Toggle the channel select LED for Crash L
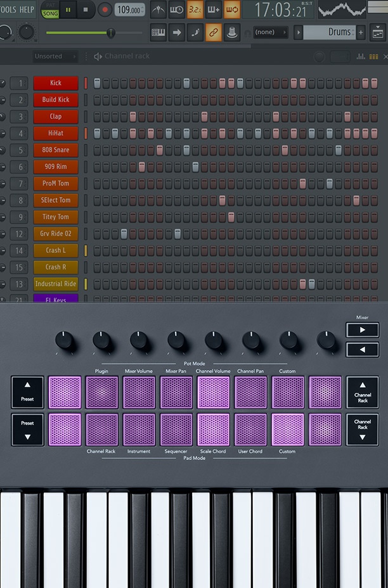 (x=86, y=250)
